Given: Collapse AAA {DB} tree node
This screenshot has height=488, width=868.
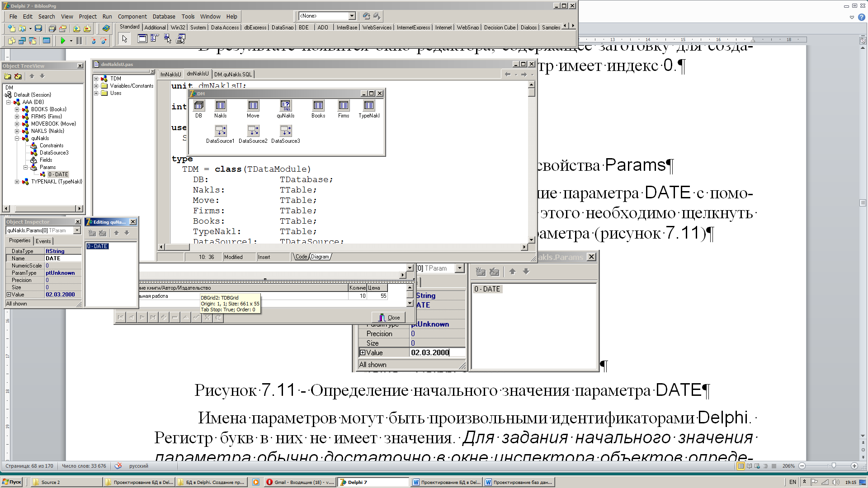Looking at the screenshot, I should (x=9, y=102).
